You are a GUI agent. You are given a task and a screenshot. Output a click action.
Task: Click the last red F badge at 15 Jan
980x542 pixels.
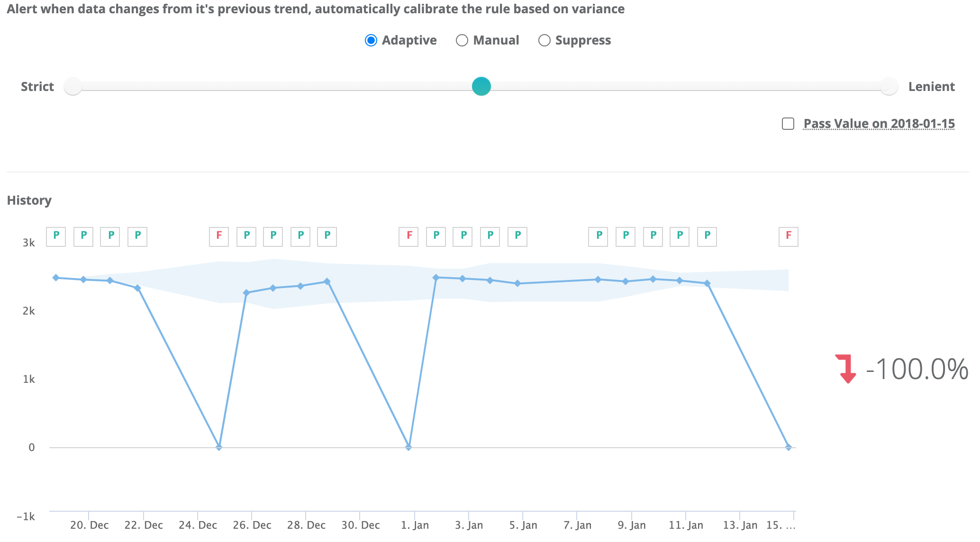[x=789, y=236]
